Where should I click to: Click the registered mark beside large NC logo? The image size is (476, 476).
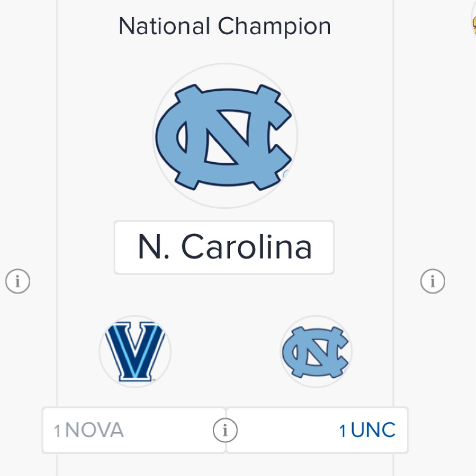286,174
